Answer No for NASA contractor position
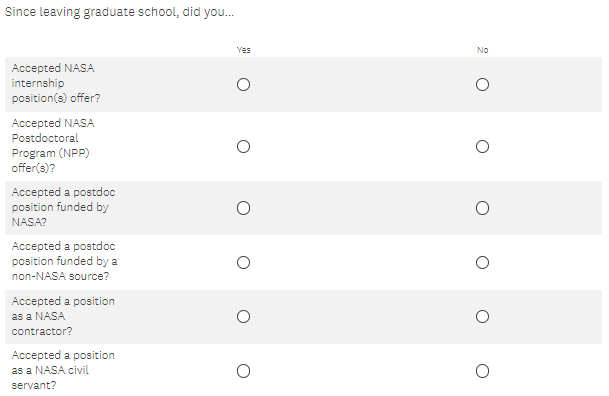 click(x=482, y=316)
